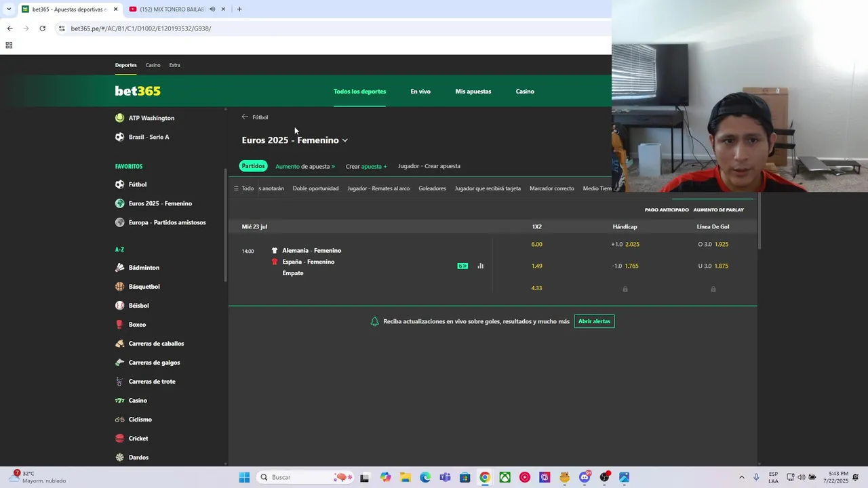Click the Casino 777 sidebar icon

[x=119, y=401]
